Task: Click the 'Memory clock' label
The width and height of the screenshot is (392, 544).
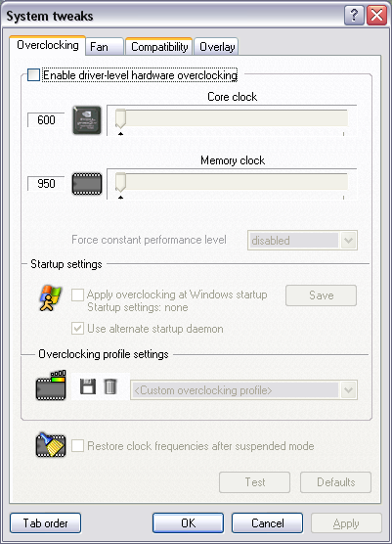Action: coord(233,160)
